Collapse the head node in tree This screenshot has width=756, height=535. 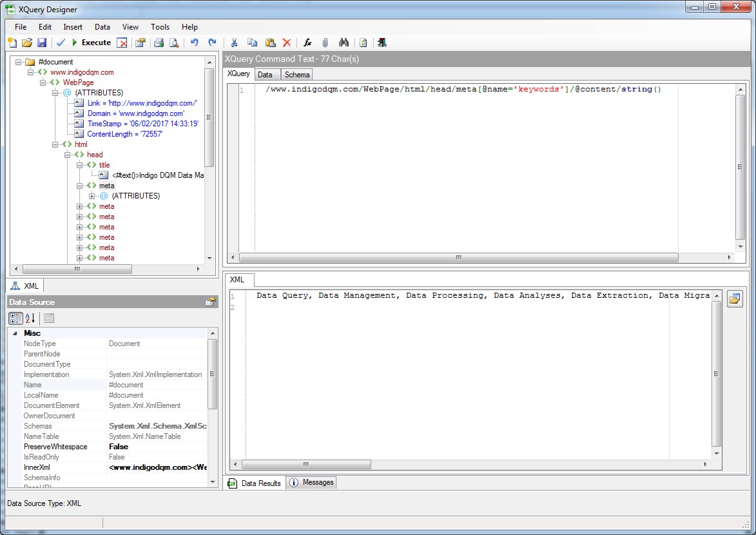coord(68,155)
